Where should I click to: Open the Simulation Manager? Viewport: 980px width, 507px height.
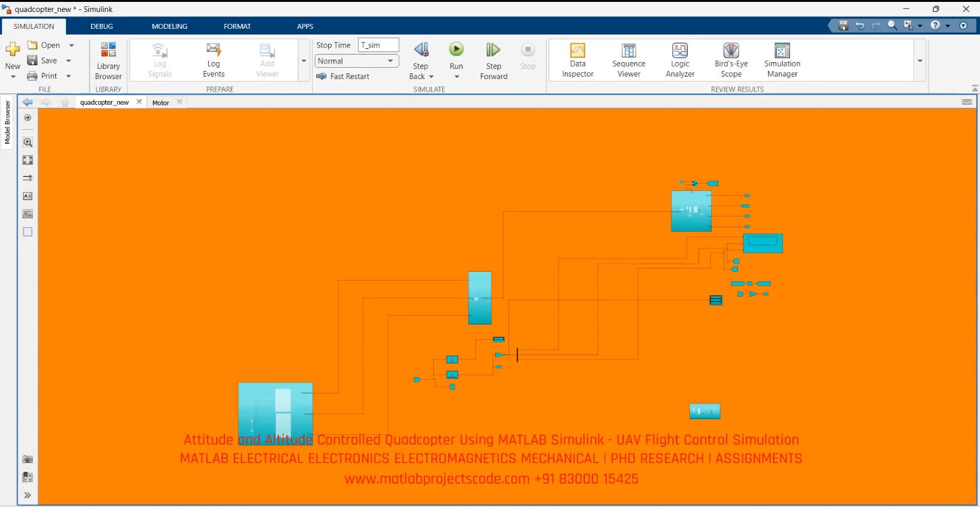(782, 60)
